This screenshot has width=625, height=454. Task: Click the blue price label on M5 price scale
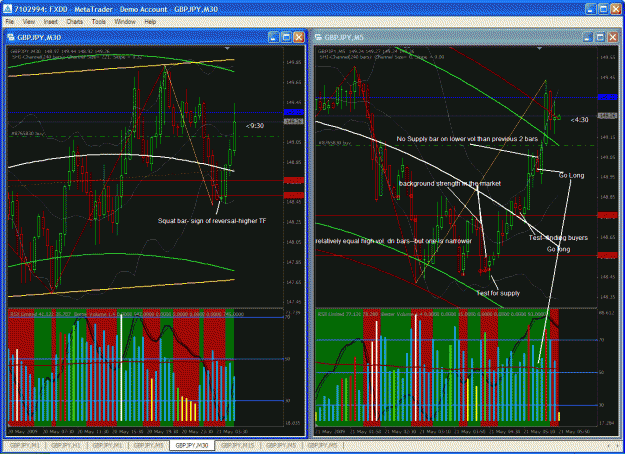tap(607, 97)
